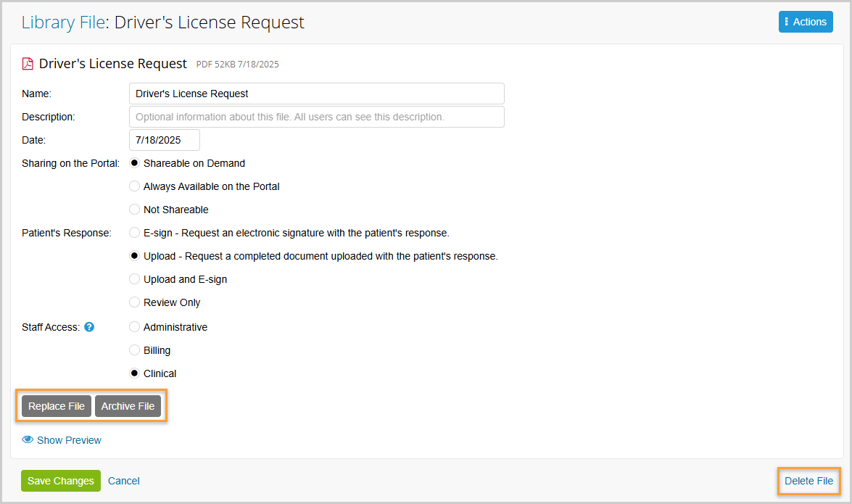Click the eye icon next to Show Preview
This screenshot has width=852, height=504.
click(28, 439)
